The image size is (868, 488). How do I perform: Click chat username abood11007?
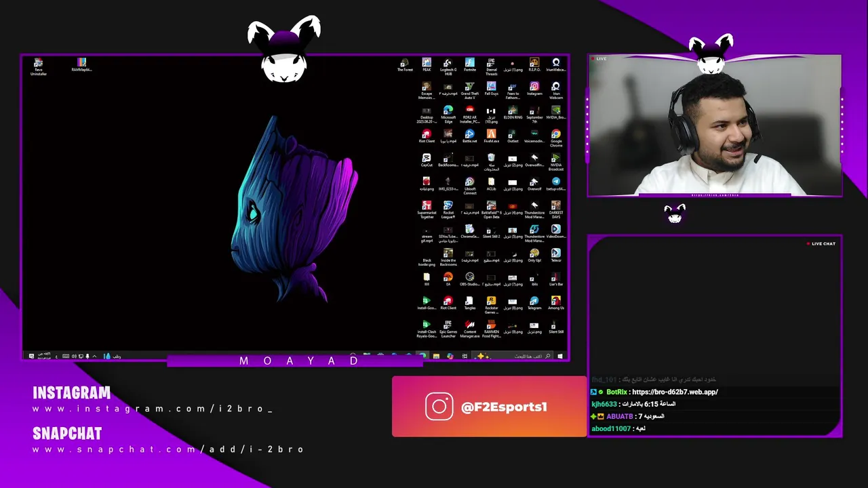[x=611, y=428]
